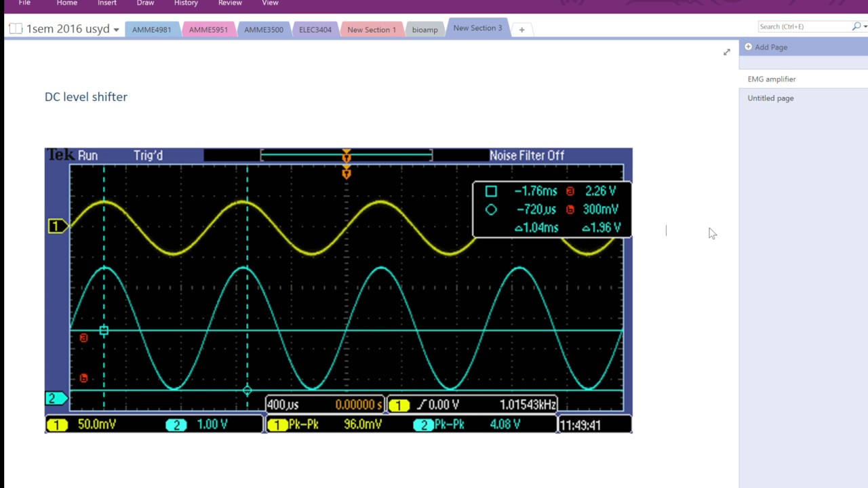Click the Trig'd status label

(148, 156)
